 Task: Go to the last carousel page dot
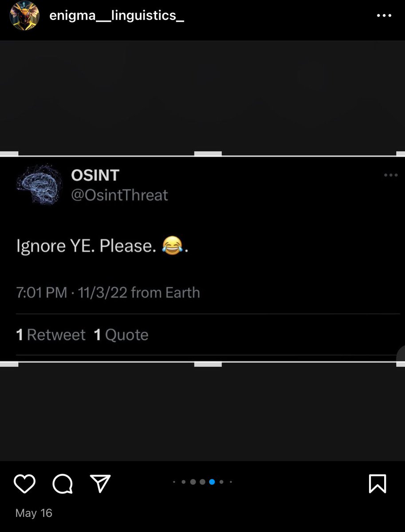point(231,482)
